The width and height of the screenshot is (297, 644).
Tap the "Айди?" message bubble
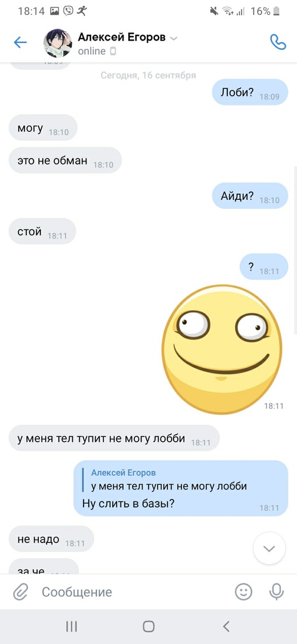coord(250,196)
